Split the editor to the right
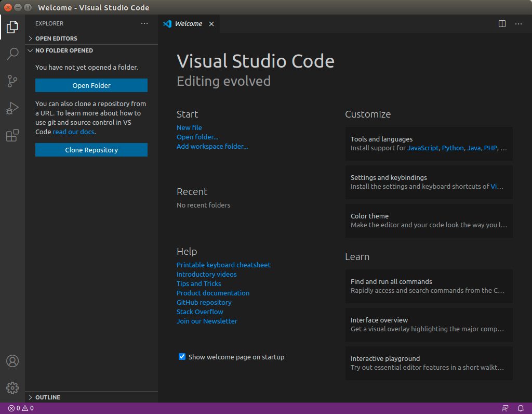This screenshot has height=414, width=532. click(x=502, y=24)
